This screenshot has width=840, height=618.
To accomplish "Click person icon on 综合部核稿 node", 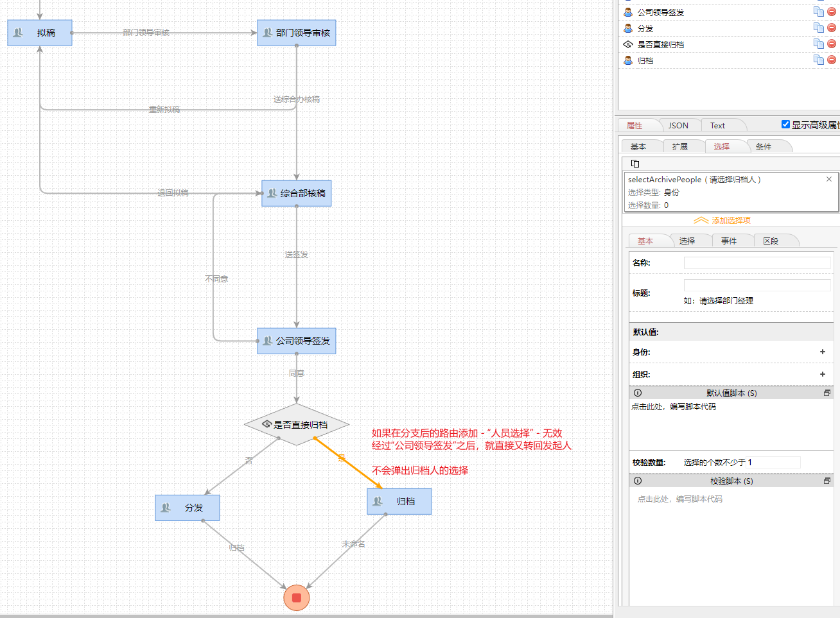I will (272, 193).
